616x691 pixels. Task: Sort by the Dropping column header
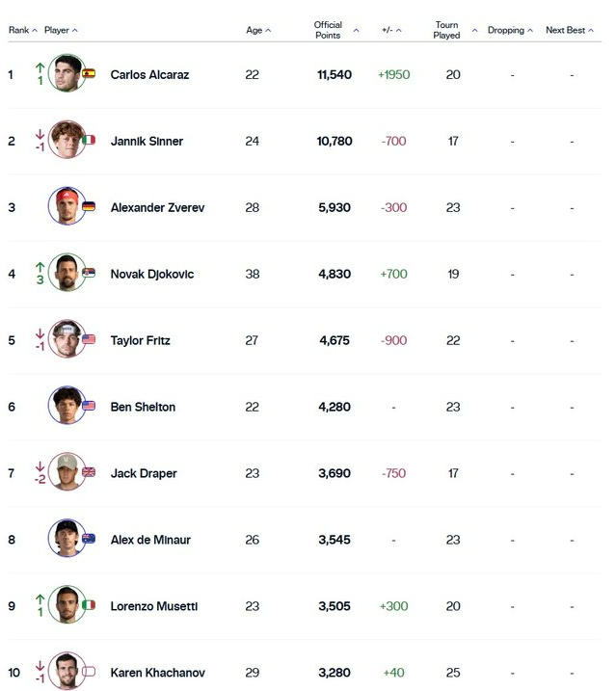tap(510, 30)
